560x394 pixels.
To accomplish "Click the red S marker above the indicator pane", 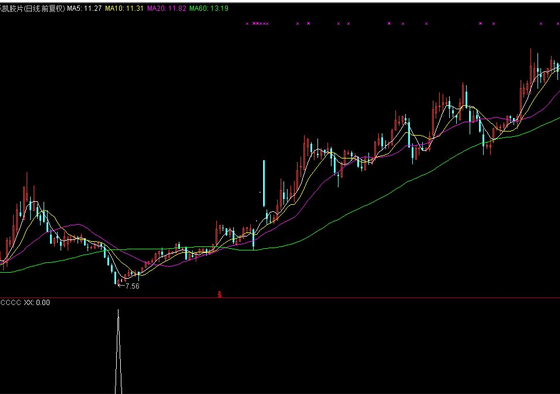I will (220, 295).
